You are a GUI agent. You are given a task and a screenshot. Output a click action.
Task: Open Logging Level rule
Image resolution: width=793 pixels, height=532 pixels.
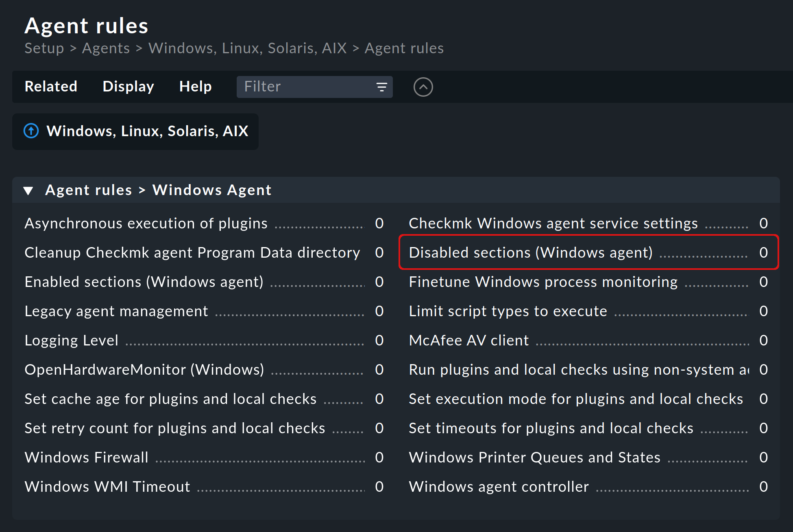(72, 341)
